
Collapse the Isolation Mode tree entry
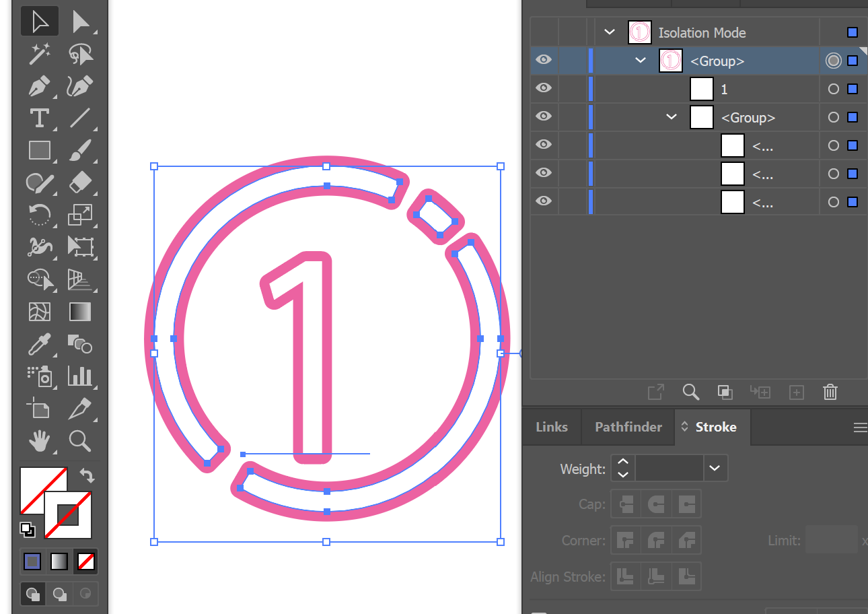click(x=610, y=32)
